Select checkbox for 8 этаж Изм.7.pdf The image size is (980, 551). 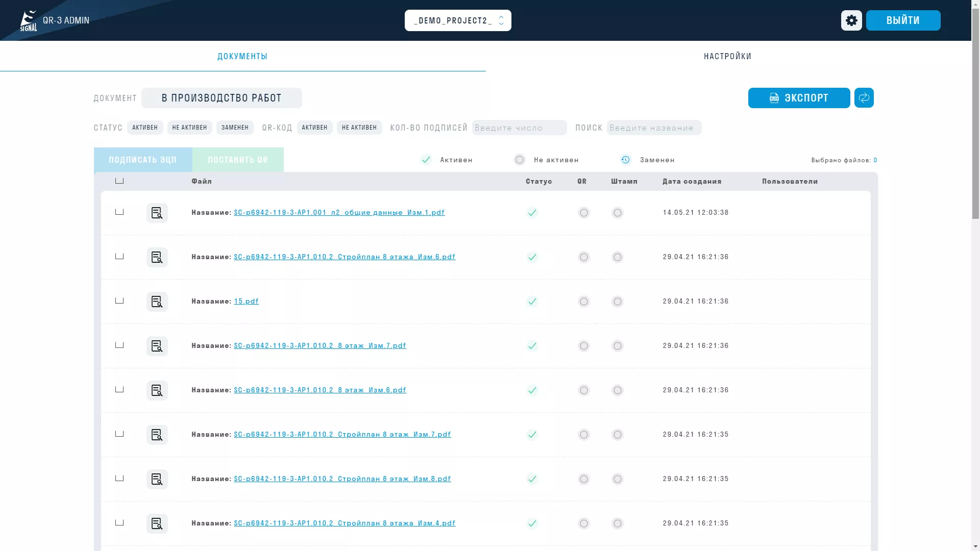coord(119,345)
